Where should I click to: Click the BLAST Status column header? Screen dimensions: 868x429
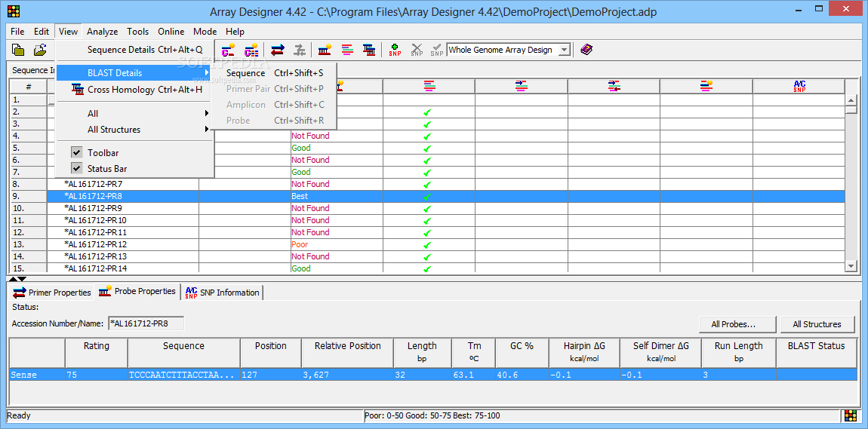(817, 353)
